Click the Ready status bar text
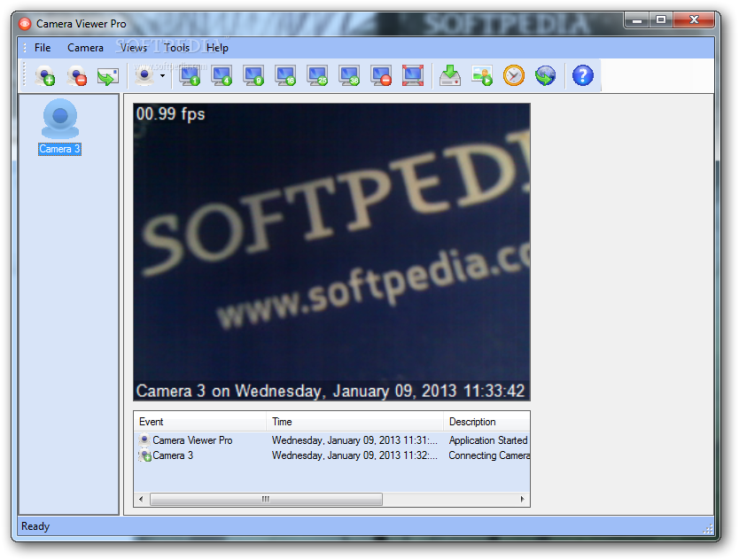The height and width of the screenshot is (560, 739). (x=35, y=526)
